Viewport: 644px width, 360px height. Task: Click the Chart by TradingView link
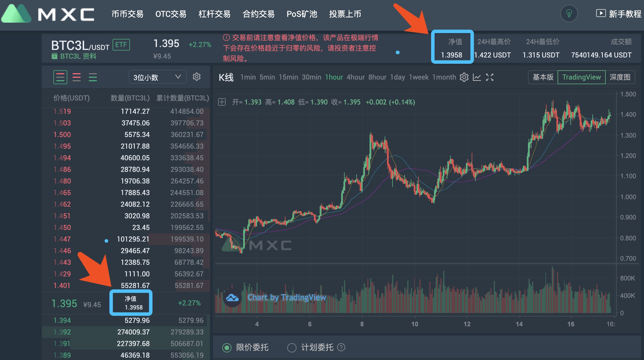[x=287, y=297]
